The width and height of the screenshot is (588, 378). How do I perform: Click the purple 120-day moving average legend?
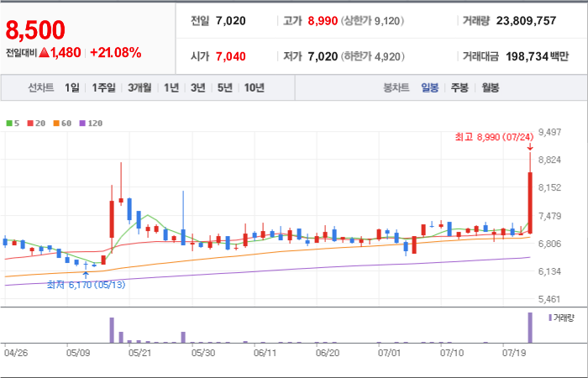[x=91, y=123]
